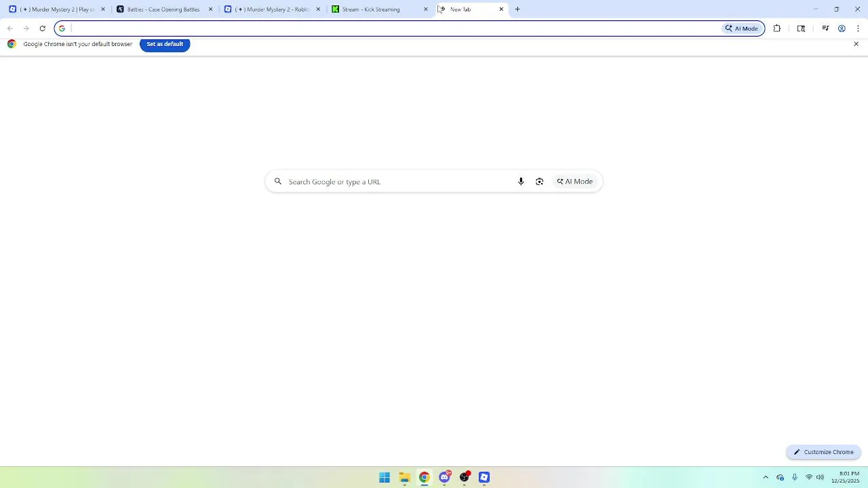Open OBS Studio from the taskbar
Screen dimensions: 868x488
point(465,477)
